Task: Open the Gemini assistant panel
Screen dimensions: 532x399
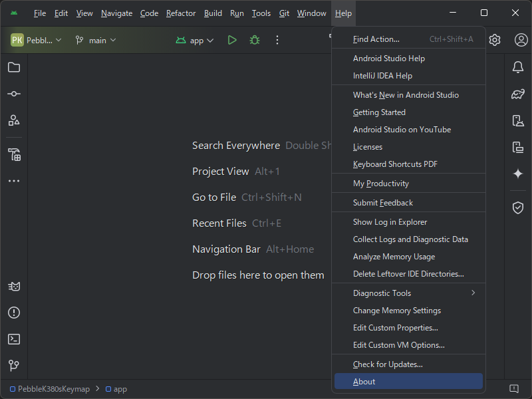Action: 518,174
